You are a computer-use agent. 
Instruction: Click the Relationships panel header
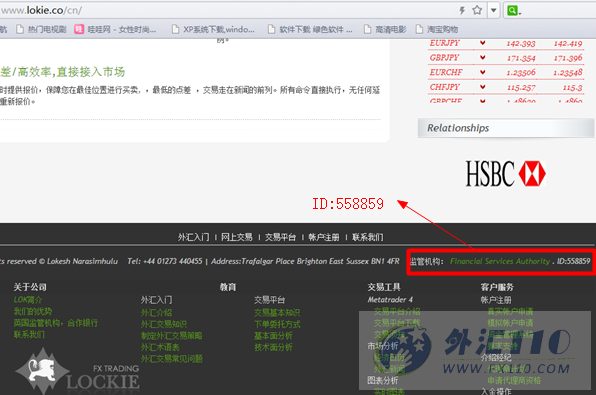pos(506,128)
